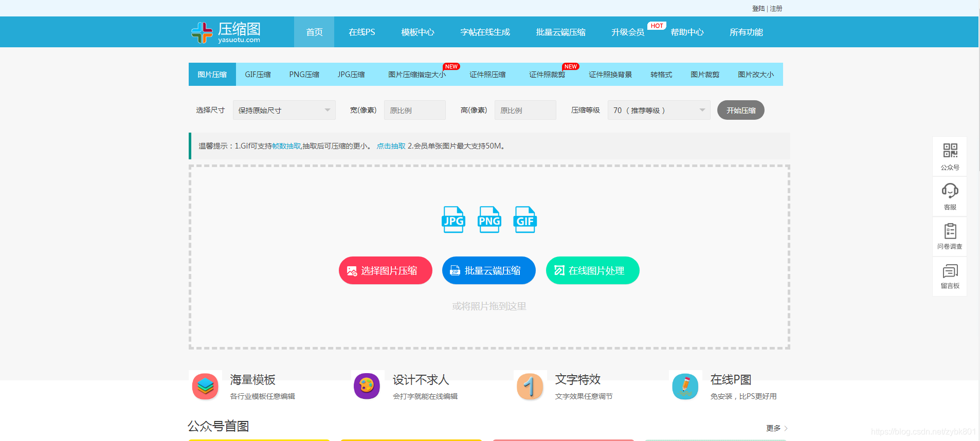
Task: Open 选择尺寸 dropdown showing 保持原始尺寸
Action: click(284, 110)
